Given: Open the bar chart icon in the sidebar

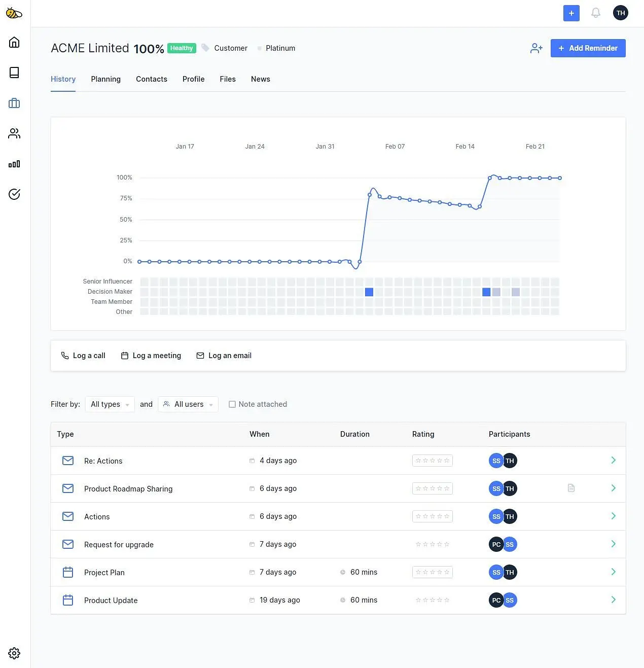Looking at the screenshot, I should tap(14, 164).
